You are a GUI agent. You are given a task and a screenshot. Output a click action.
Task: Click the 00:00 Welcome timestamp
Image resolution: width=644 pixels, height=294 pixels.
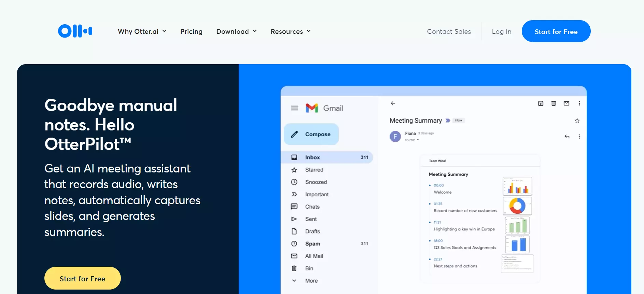(438, 185)
